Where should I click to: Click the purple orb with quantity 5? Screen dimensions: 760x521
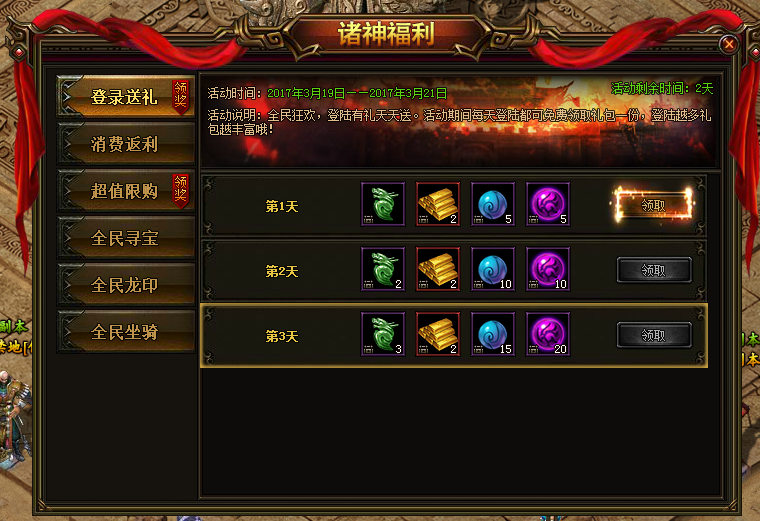click(x=548, y=204)
